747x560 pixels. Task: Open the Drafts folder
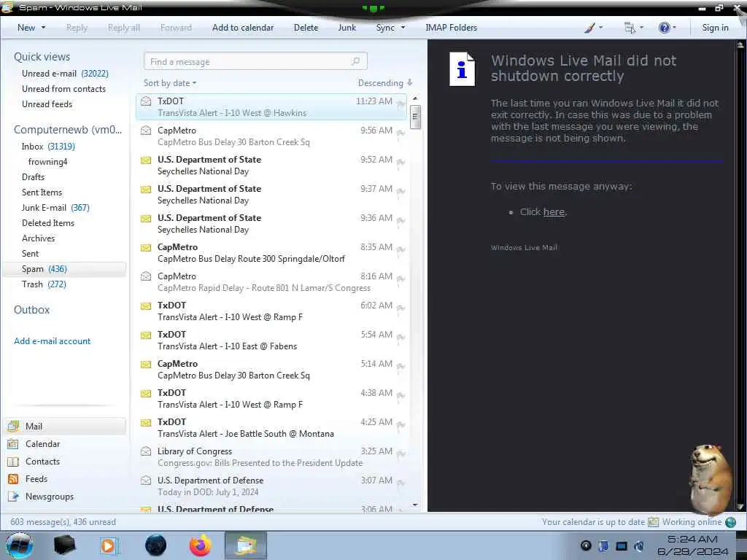[33, 176]
